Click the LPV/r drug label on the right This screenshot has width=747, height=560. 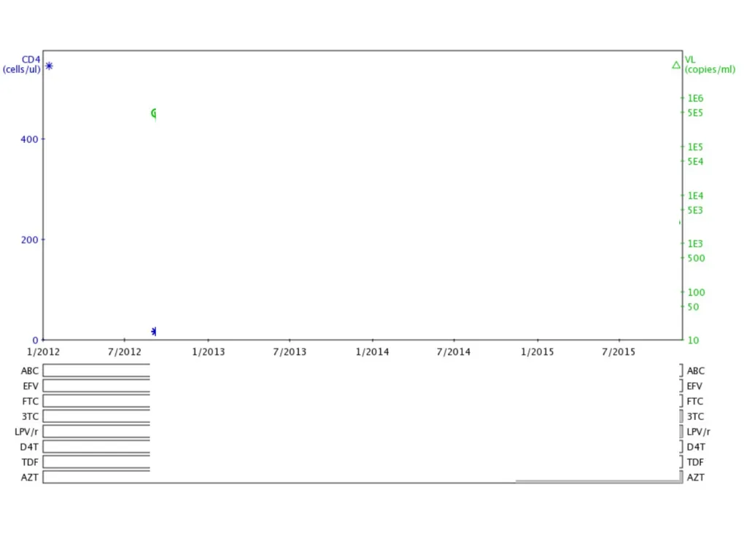(x=698, y=432)
